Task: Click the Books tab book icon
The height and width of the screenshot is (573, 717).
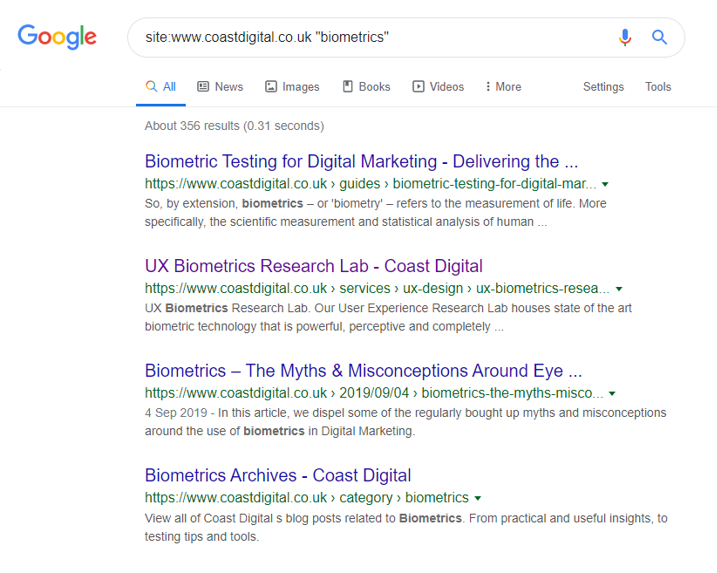Action: pos(348,86)
